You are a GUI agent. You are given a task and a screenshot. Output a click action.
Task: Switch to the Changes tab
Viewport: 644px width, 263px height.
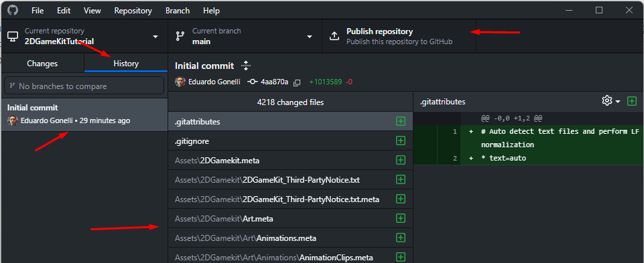42,64
